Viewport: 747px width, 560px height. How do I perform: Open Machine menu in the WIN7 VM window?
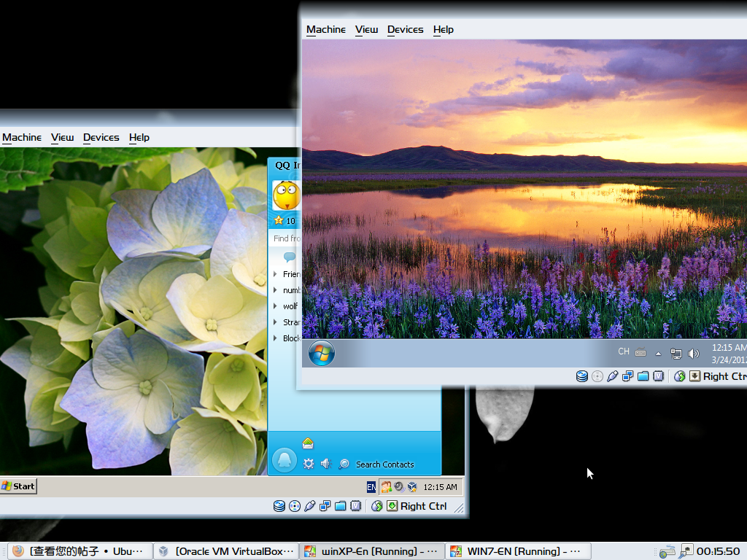pos(326,29)
